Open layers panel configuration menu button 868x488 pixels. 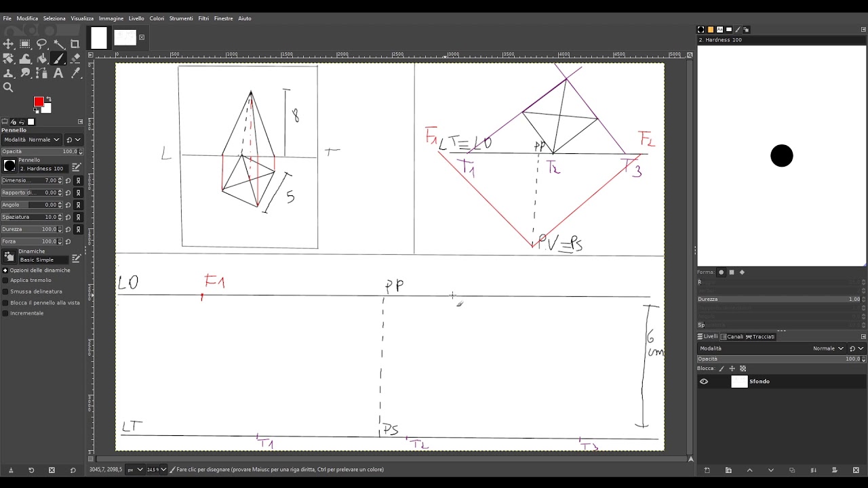863,336
